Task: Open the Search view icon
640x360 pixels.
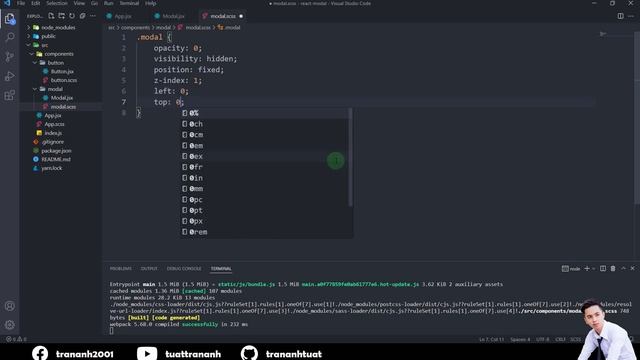Action: (x=10, y=37)
